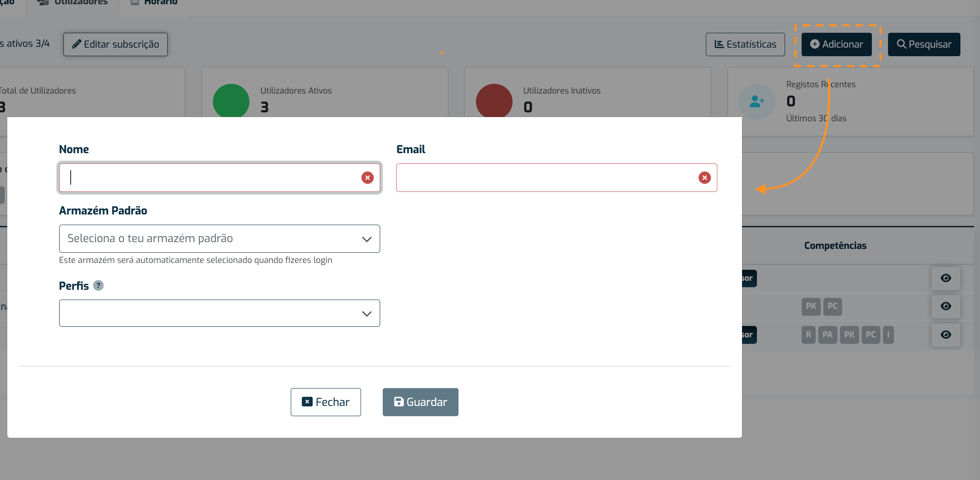Toggle the eye icon in second table row
The height and width of the screenshot is (480, 980).
click(946, 306)
